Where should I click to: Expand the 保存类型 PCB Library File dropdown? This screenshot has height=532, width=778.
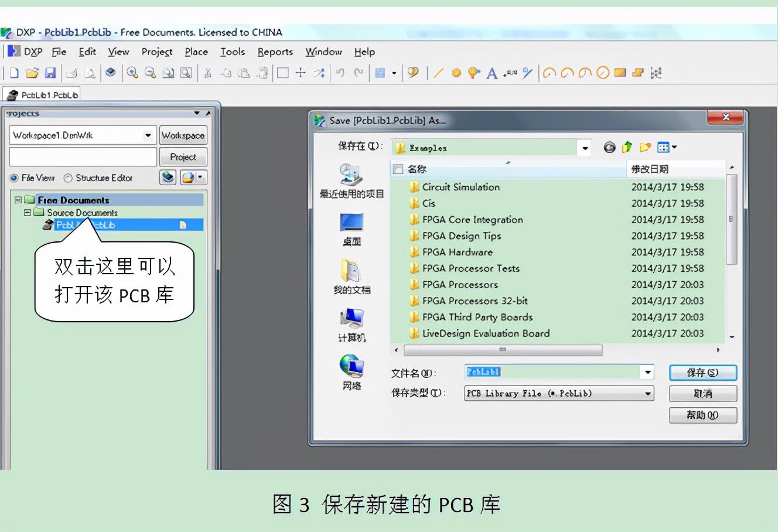pos(648,394)
